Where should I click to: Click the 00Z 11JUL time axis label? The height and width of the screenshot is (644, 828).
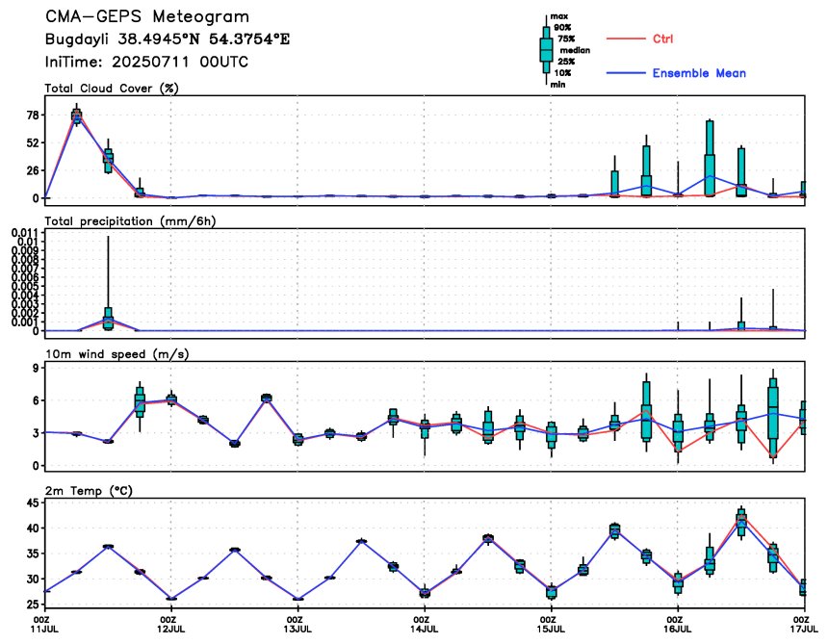(x=44, y=624)
